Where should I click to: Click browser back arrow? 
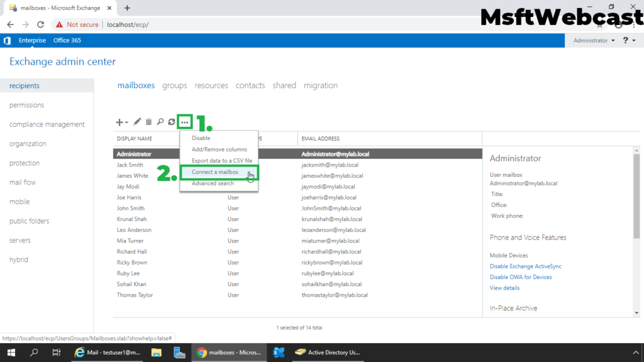(x=10, y=25)
